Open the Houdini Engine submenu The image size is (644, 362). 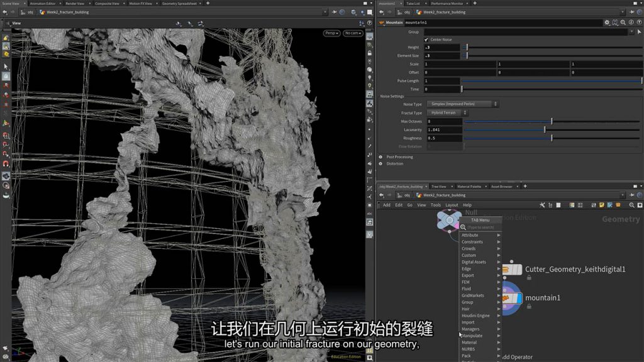click(x=480, y=315)
